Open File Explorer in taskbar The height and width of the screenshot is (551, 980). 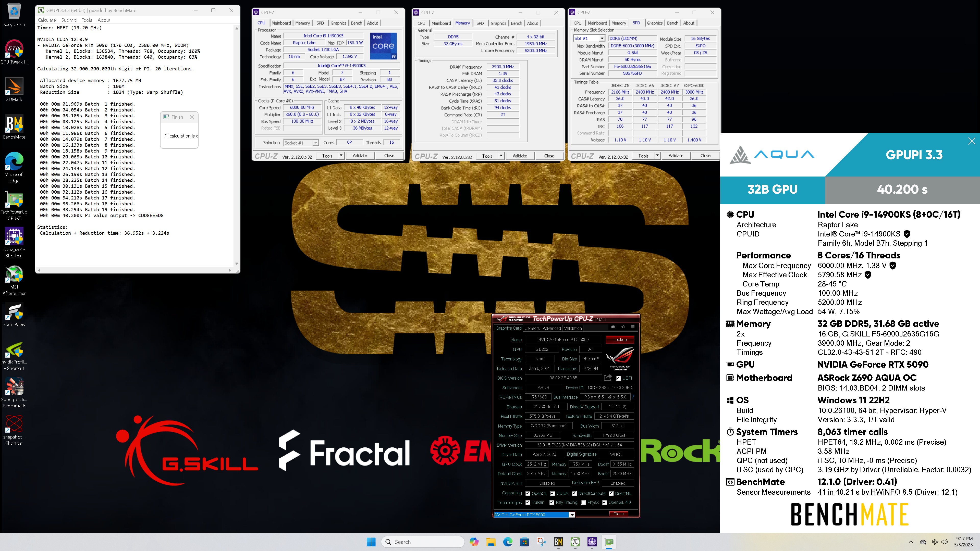pyautogui.click(x=491, y=542)
